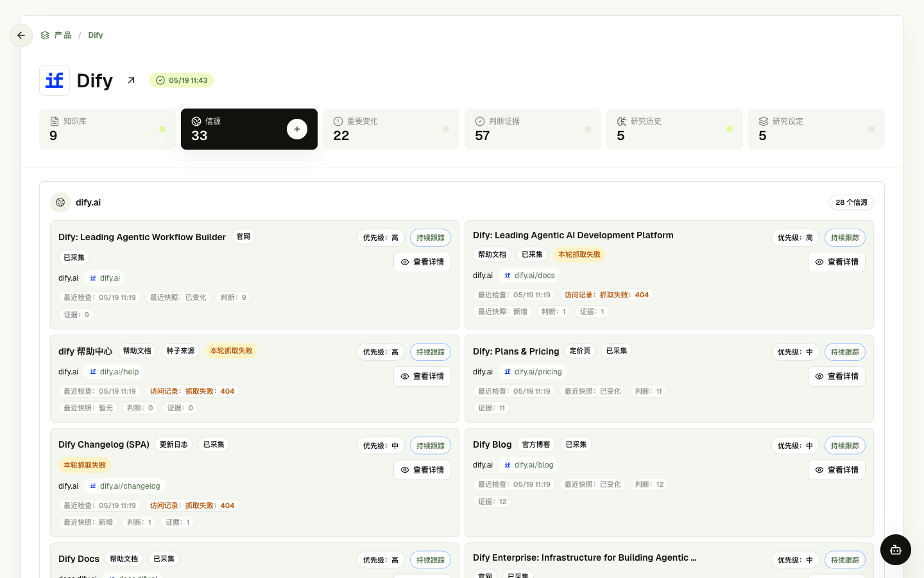Open 查看详情 for Dify Changelog (SPA)
The image size is (924, 578).
click(x=422, y=470)
